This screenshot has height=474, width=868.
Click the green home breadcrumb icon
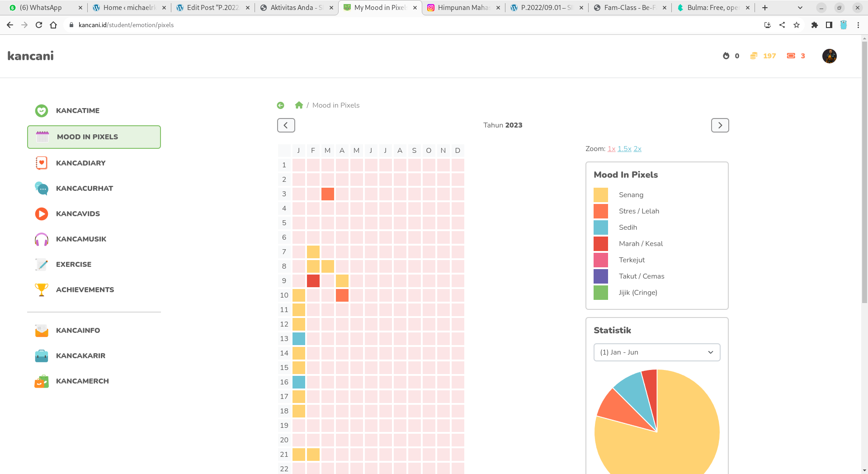click(x=299, y=105)
